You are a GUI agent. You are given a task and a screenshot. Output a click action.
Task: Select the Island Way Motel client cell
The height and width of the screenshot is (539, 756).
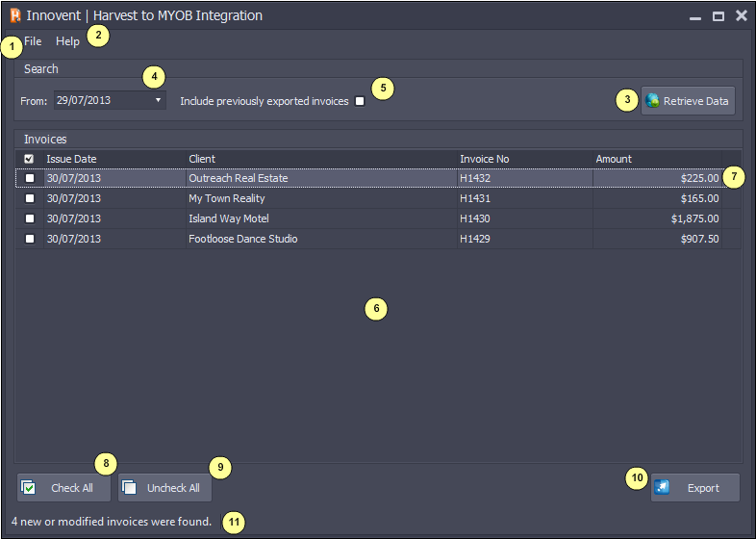[x=321, y=218]
